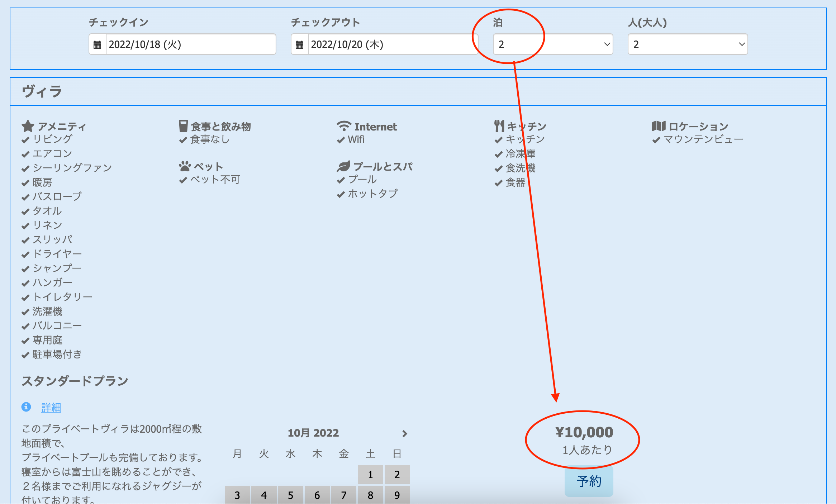This screenshot has height=504, width=836.
Task: Open the 人(大人) adults dropdown
Action: click(687, 44)
